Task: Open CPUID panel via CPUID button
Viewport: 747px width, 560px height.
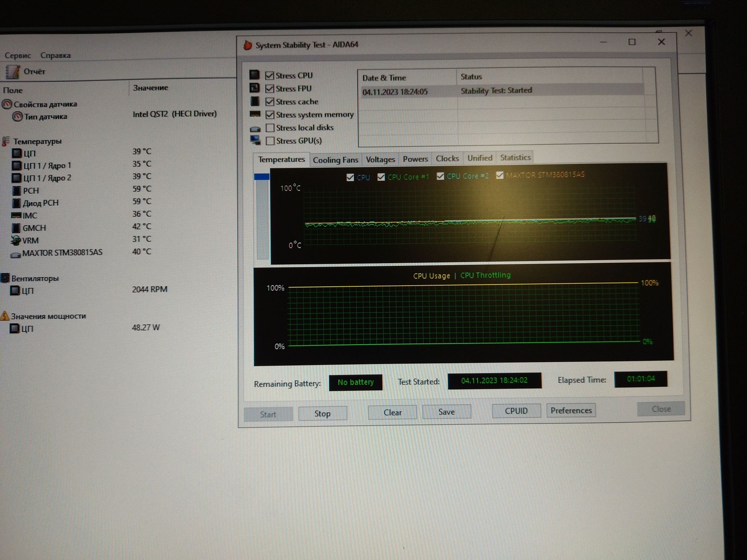Action: coord(516,411)
